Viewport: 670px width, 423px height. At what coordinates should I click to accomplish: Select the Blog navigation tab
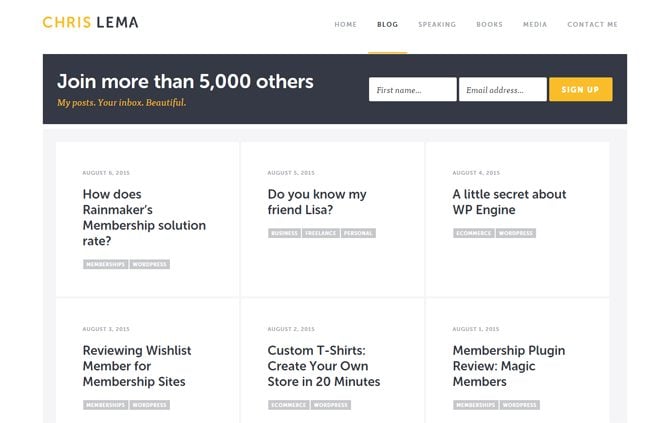pos(387,24)
